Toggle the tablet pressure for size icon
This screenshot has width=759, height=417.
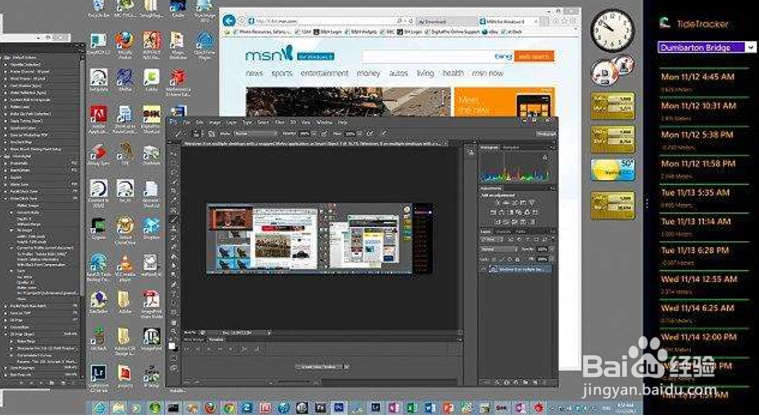[x=383, y=133]
